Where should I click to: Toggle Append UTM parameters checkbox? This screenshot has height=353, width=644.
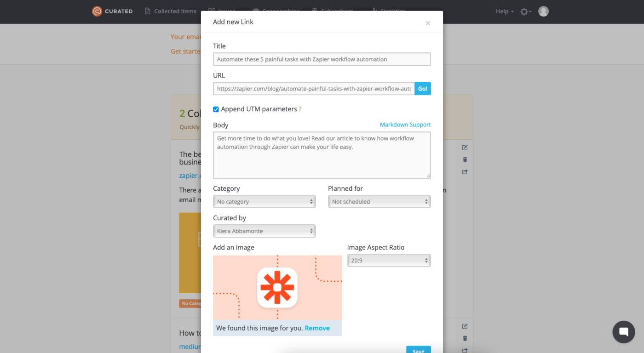tap(216, 109)
